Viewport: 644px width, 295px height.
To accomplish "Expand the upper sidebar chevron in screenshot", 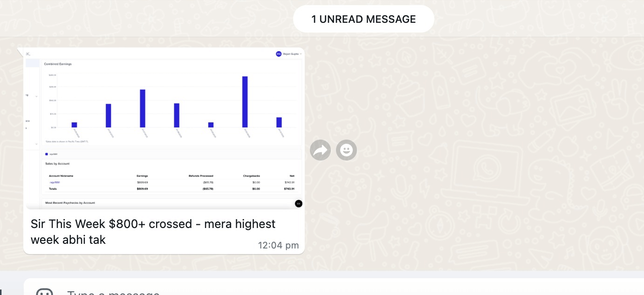I will click(x=36, y=96).
